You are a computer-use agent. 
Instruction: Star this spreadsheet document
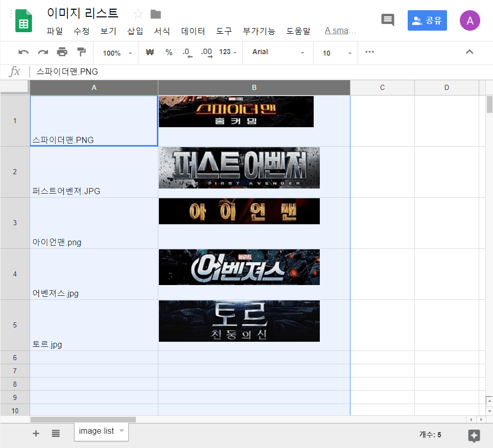click(x=138, y=14)
